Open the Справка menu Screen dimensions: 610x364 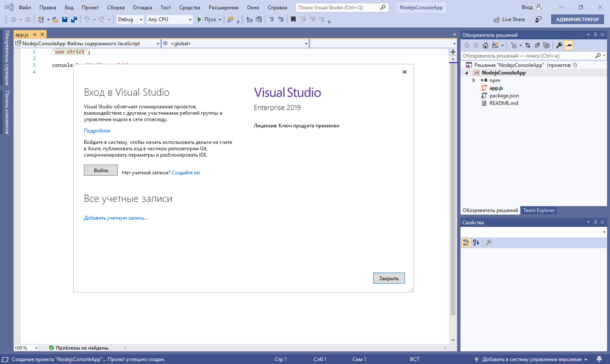(x=277, y=8)
